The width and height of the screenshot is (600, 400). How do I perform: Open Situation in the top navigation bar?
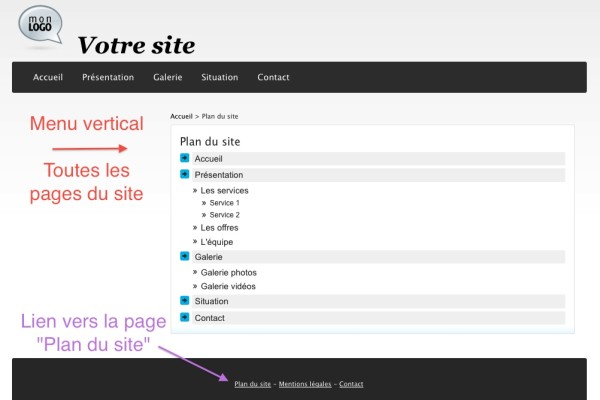(220, 77)
